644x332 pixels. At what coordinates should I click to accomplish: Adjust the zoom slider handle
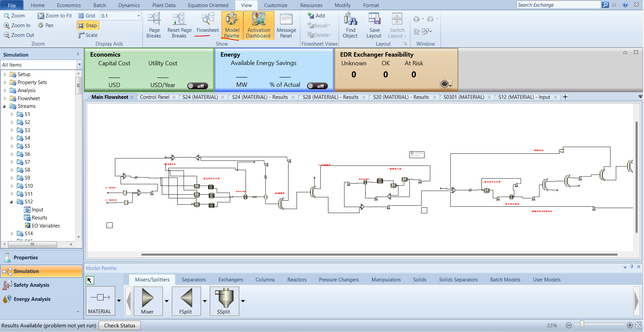582,324
